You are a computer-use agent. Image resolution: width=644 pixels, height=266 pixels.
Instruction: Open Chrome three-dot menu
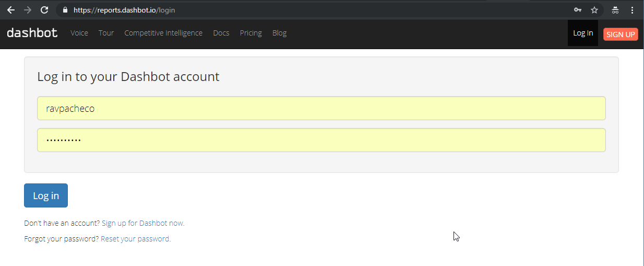click(632, 10)
